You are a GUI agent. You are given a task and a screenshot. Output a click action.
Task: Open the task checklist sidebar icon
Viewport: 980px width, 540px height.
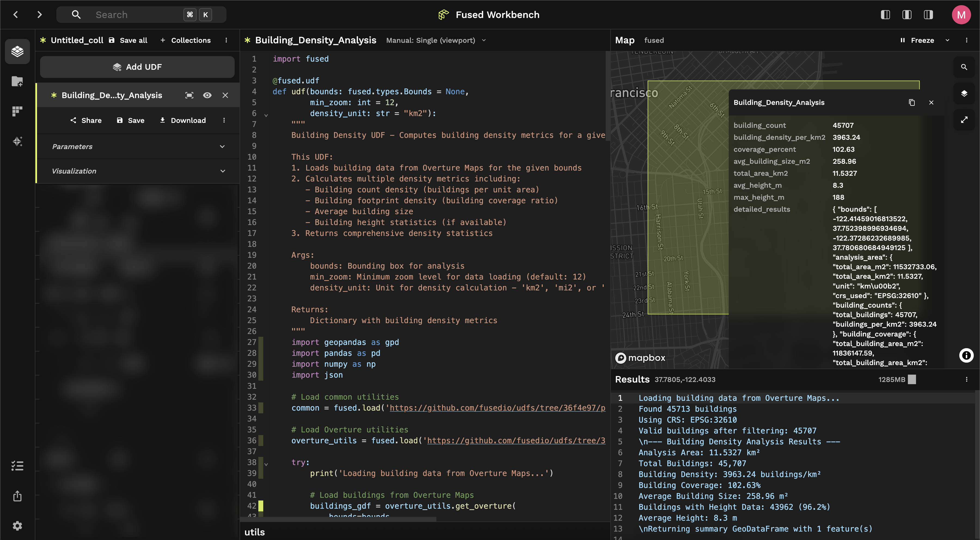17,466
